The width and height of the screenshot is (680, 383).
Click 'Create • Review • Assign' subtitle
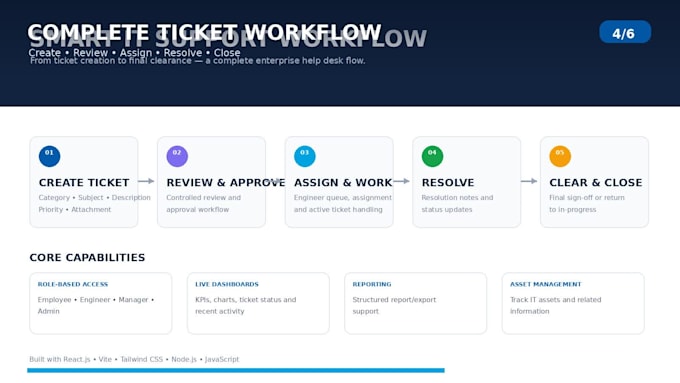134,53
